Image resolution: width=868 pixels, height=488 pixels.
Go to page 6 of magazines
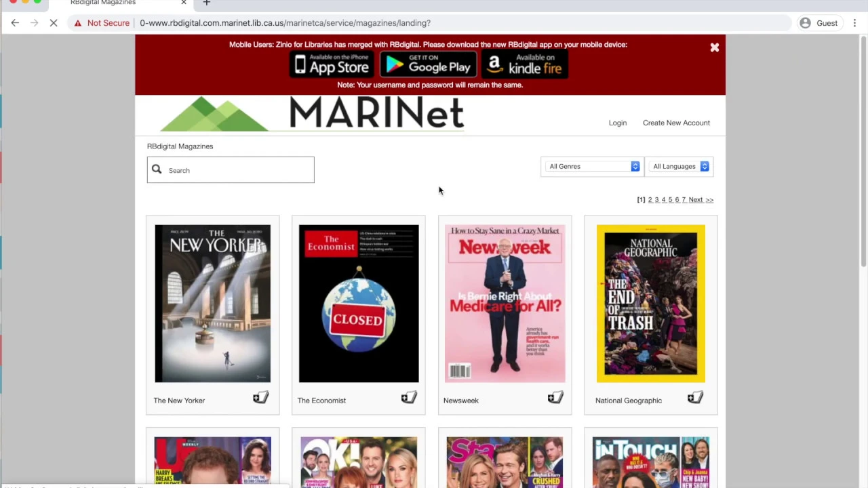[677, 200]
